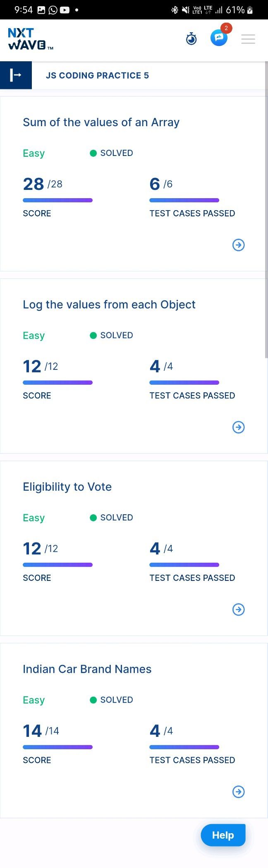Tap the Bluetooth status bar icon
The width and height of the screenshot is (268, 868).
[175, 10]
